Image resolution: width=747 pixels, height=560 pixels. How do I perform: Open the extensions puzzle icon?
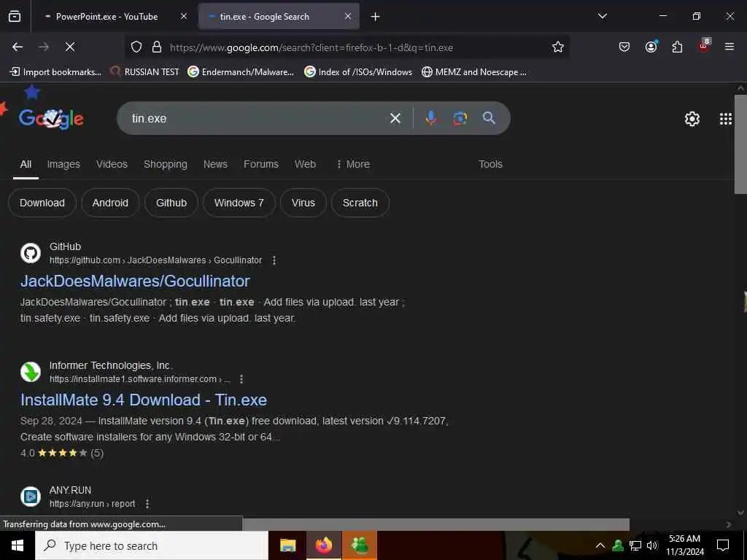click(x=677, y=47)
